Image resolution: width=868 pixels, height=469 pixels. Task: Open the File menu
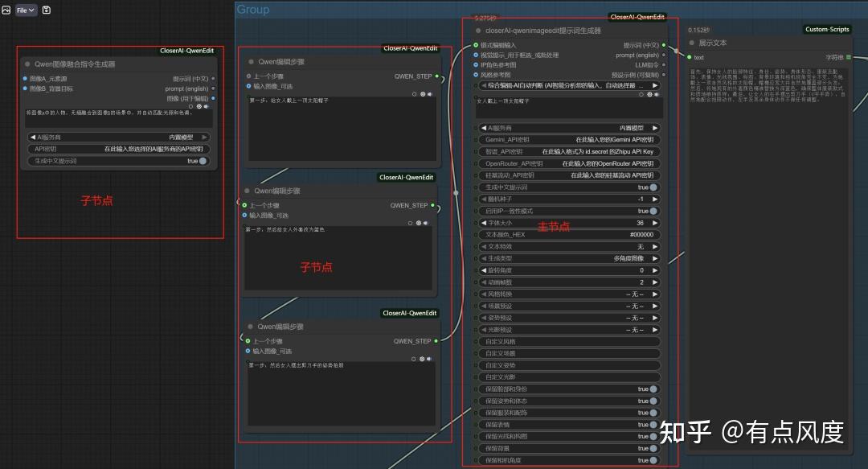tap(26, 10)
